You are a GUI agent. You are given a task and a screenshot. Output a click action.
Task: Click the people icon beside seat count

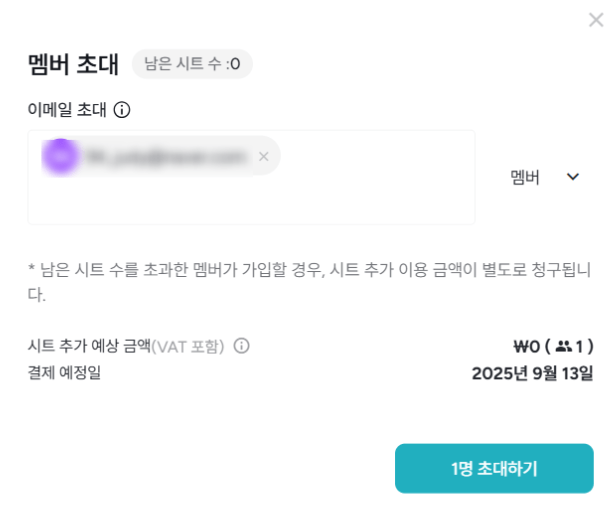564,346
